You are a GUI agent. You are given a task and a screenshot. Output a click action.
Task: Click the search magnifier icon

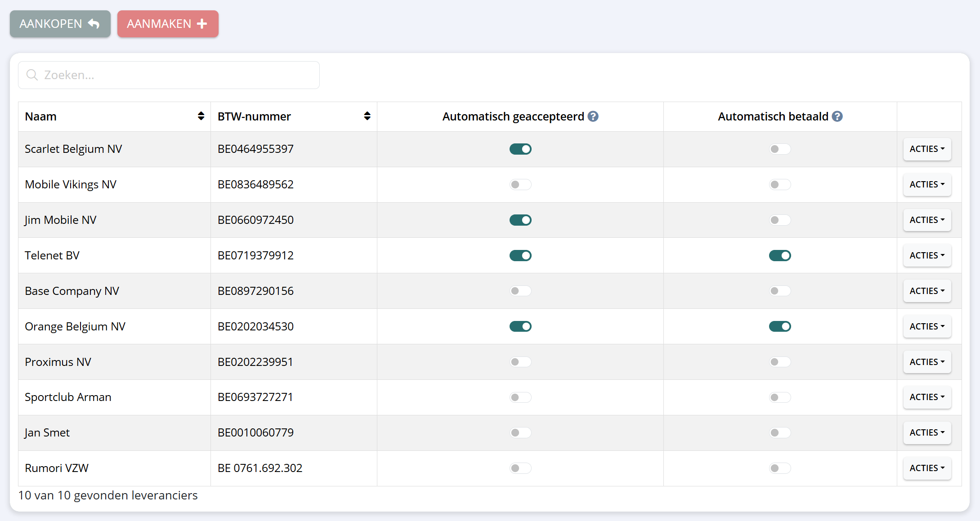pos(32,75)
